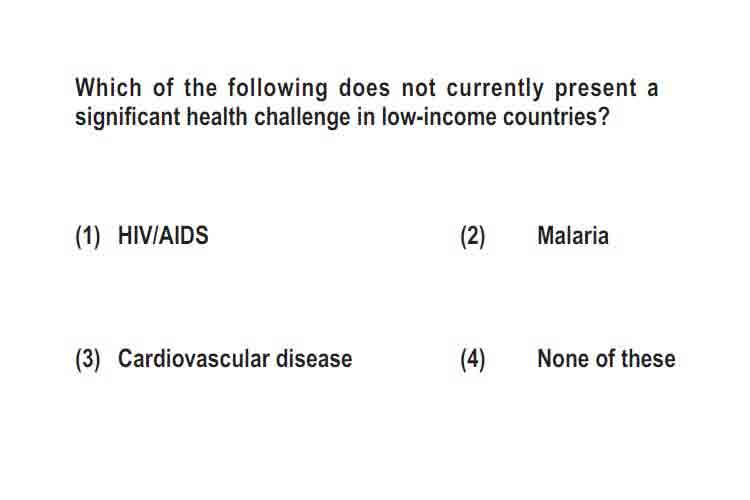The width and height of the screenshot is (750, 500).
Task: Click the word 'health' in the question
Action: coord(217,116)
